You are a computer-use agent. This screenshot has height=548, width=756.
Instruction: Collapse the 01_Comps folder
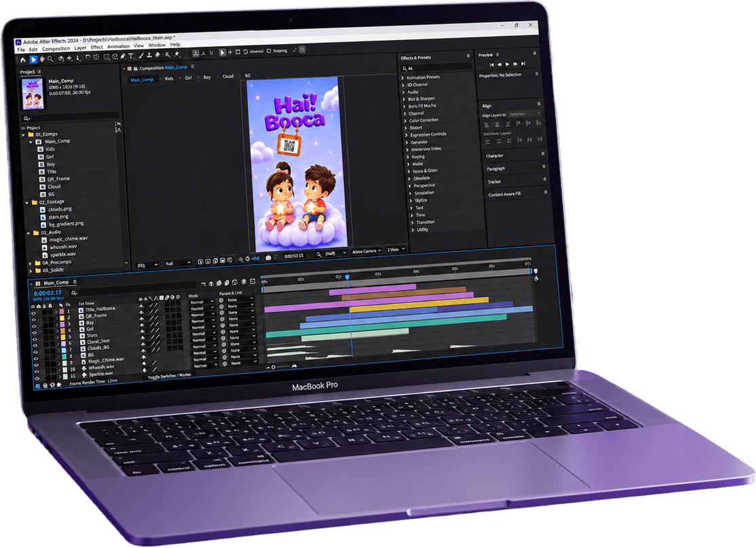coord(24,135)
